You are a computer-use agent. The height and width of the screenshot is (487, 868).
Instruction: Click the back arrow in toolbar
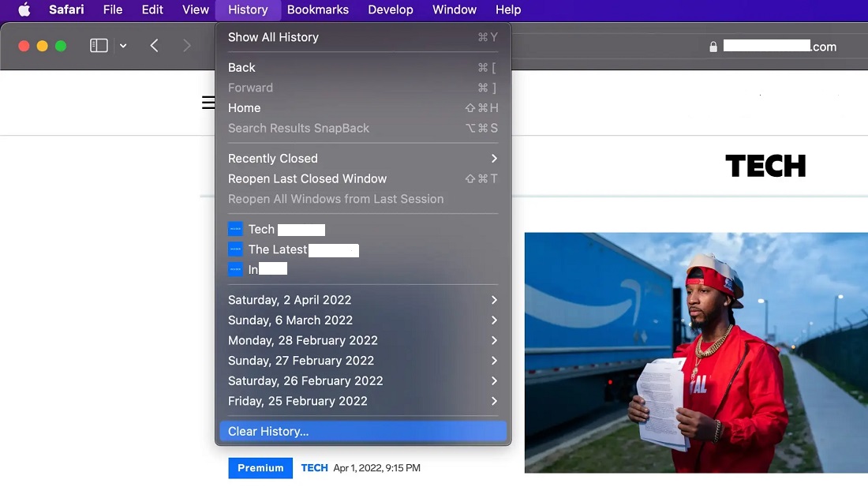[155, 46]
